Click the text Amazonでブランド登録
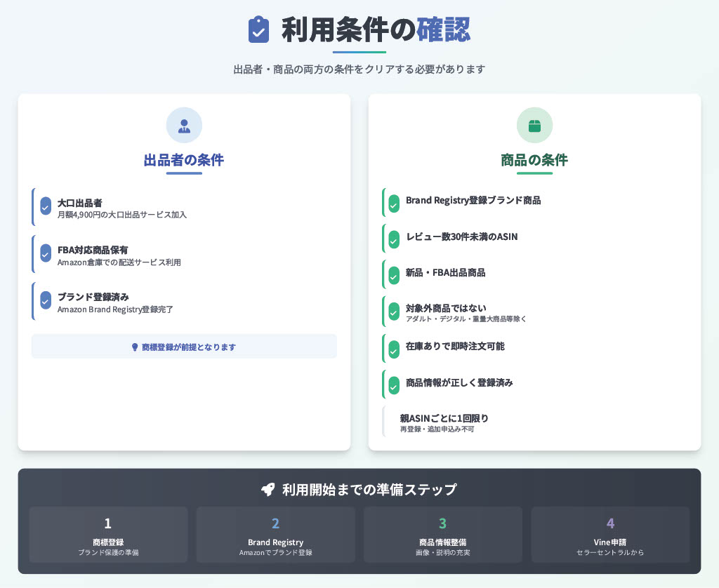This screenshot has width=719, height=588. 275,552
